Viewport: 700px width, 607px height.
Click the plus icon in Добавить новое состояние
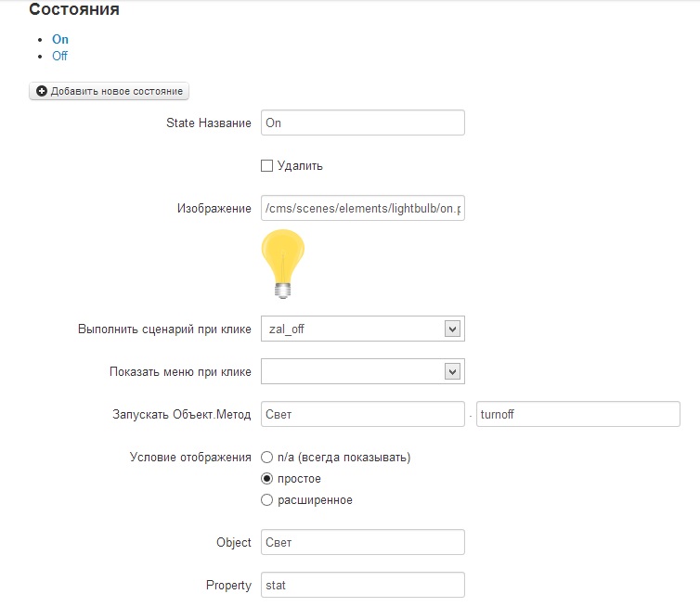42,92
